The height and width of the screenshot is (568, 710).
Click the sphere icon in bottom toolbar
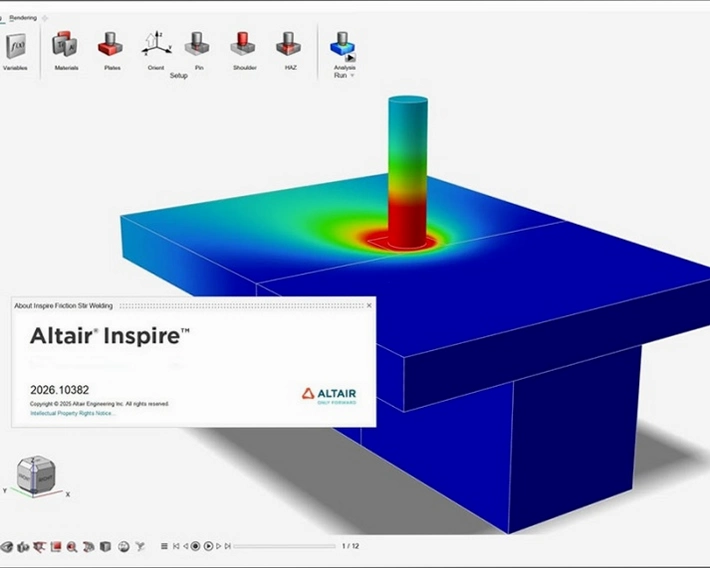(124, 547)
